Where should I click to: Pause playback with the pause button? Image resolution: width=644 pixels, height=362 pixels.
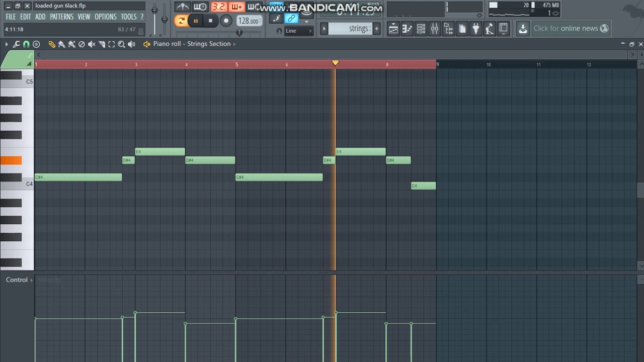[195, 21]
